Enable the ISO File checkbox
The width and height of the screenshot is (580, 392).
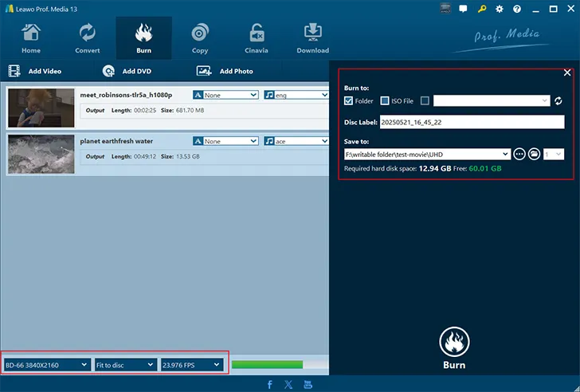tap(385, 101)
